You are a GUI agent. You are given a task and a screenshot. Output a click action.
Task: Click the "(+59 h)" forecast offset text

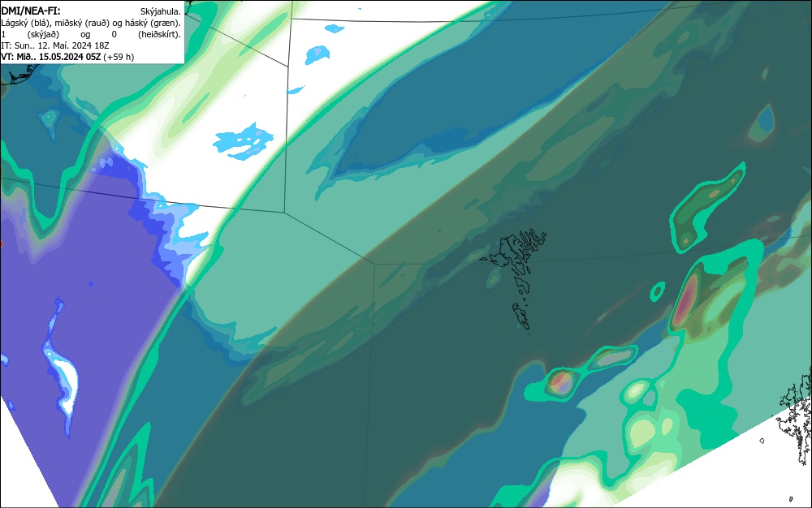(x=119, y=57)
